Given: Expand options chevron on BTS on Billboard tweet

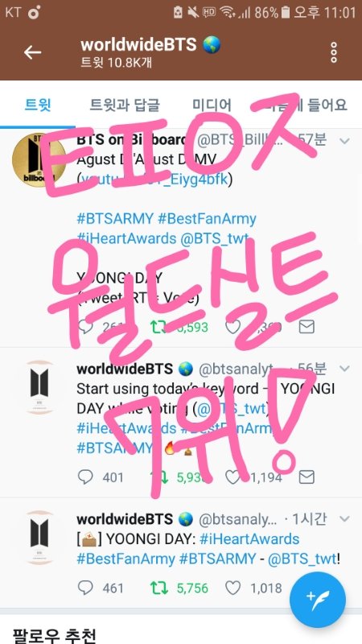Looking at the screenshot, I should tap(345, 142).
